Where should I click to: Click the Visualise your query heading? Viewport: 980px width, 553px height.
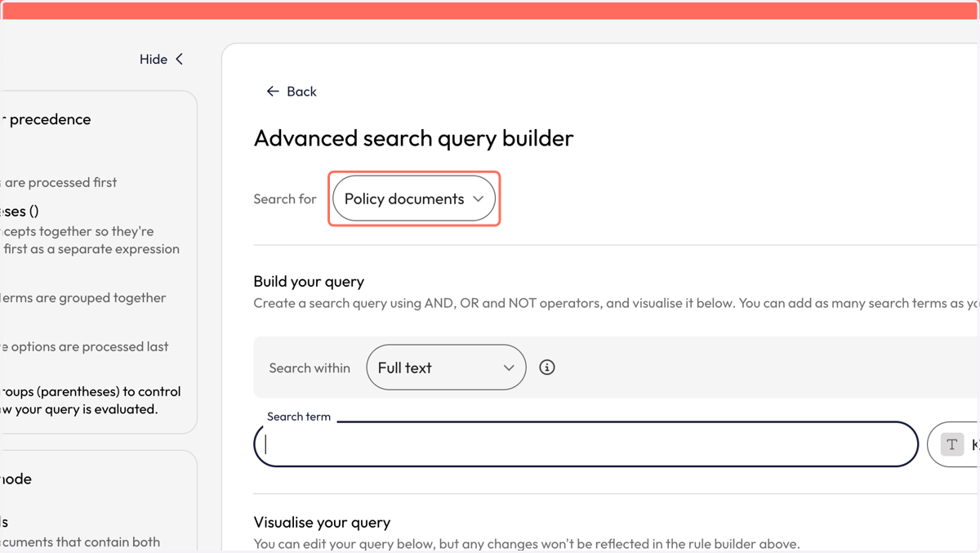[322, 522]
